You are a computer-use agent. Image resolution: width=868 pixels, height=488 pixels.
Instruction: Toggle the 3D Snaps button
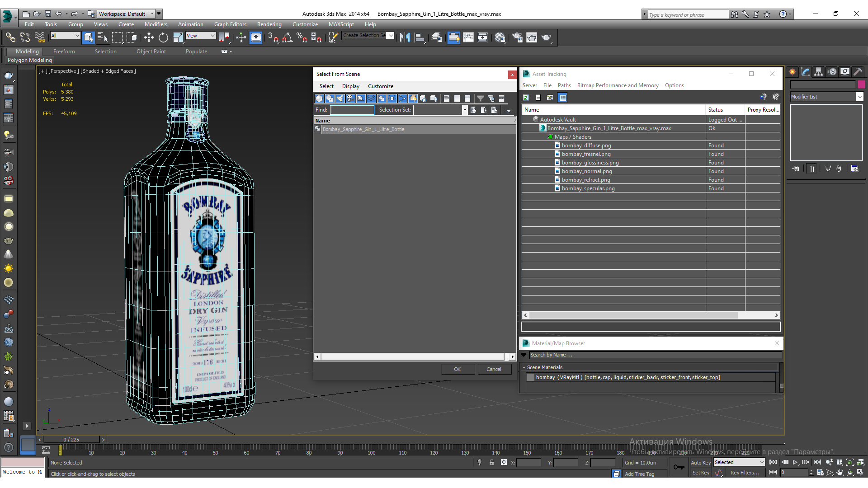coord(273,38)
